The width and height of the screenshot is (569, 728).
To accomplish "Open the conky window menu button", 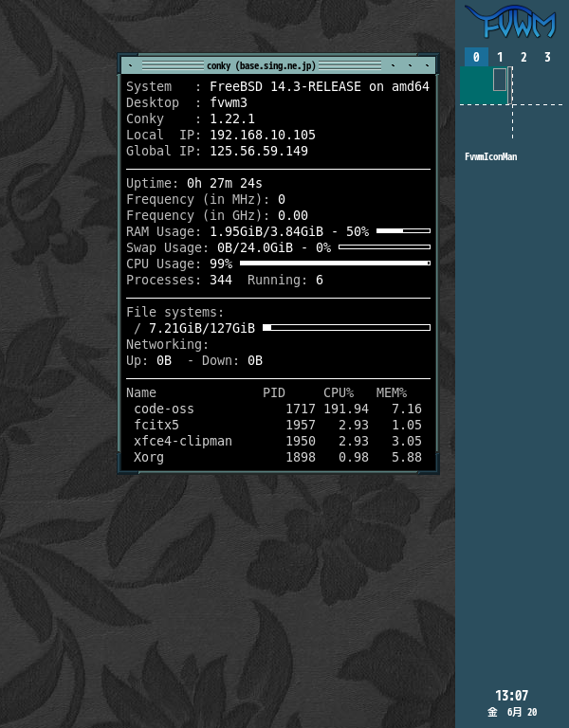I will click(x=129, y=65).
